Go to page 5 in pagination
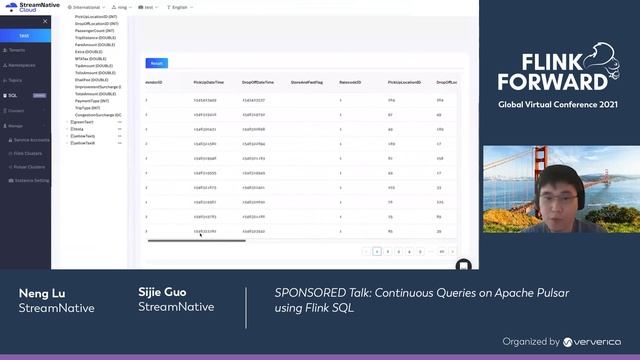Viewport: 640px width, 360px height. (420, 252)
